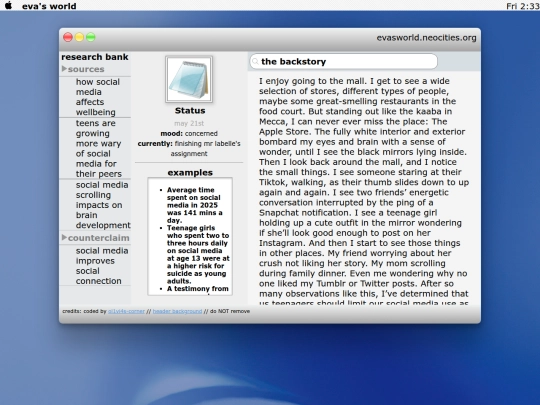
Task: Follow the credits link after 'coded by'
Action: pyautogui.click(x=126, y=311)
